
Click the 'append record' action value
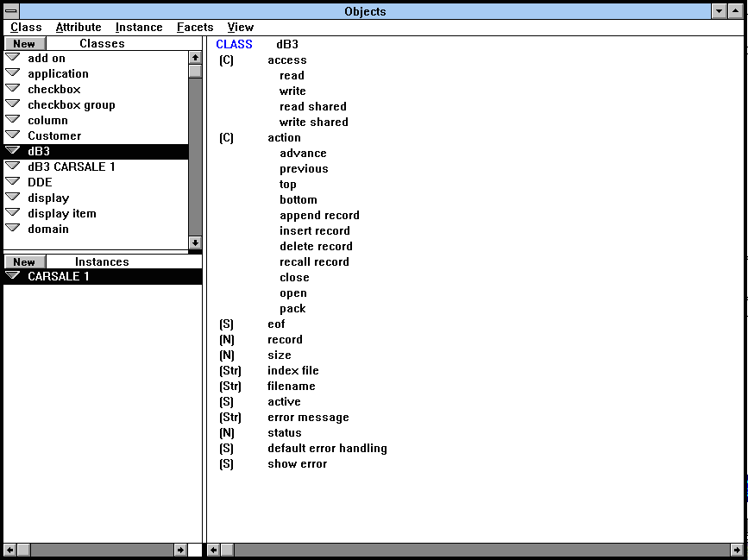click(x=319, y=216)
